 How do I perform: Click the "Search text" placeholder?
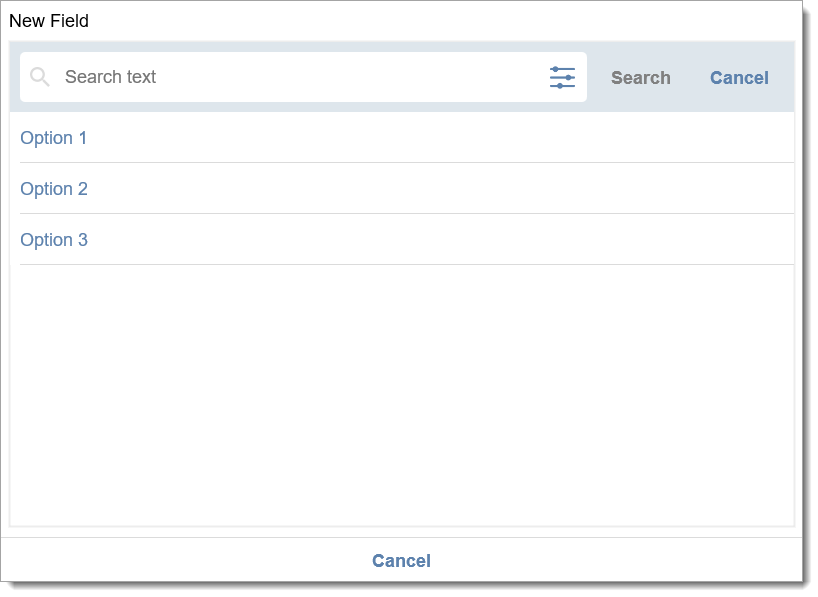pos(110,77)
